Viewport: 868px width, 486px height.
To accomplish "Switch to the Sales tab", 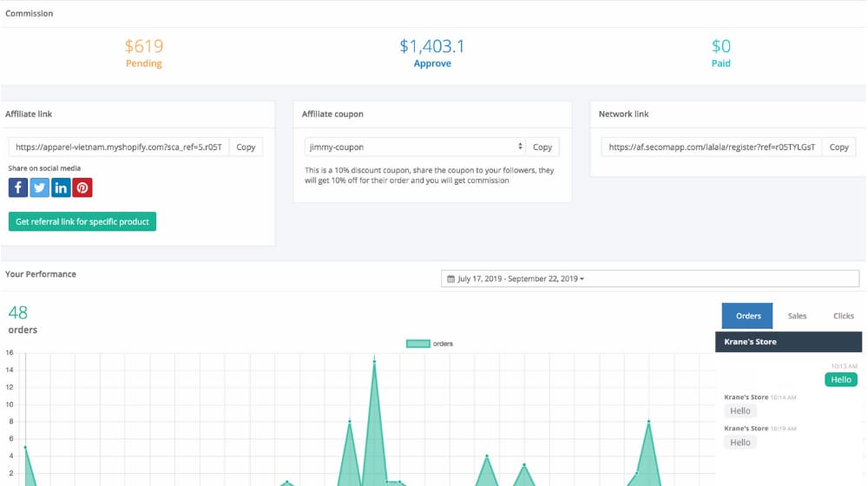I will 797,316.
